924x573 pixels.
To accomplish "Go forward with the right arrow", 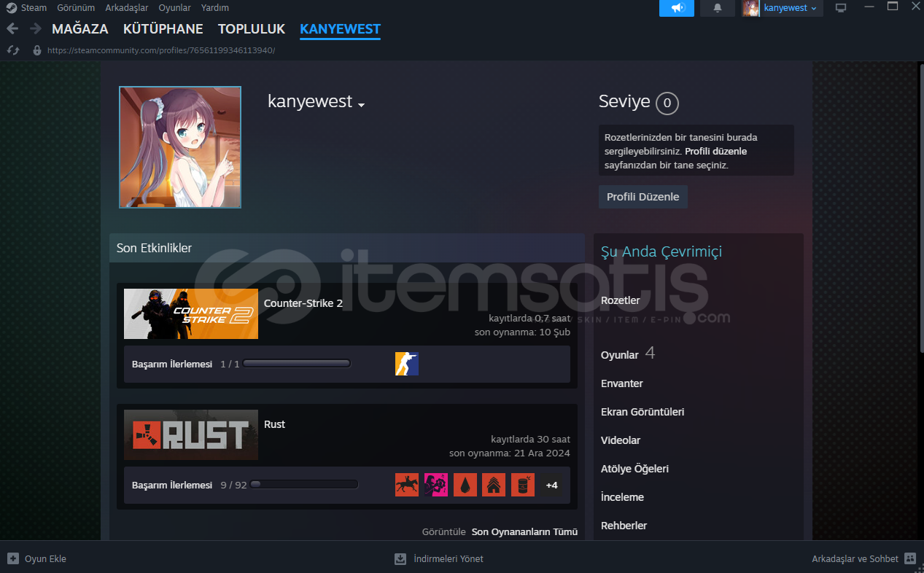I will tap(36, 28).
